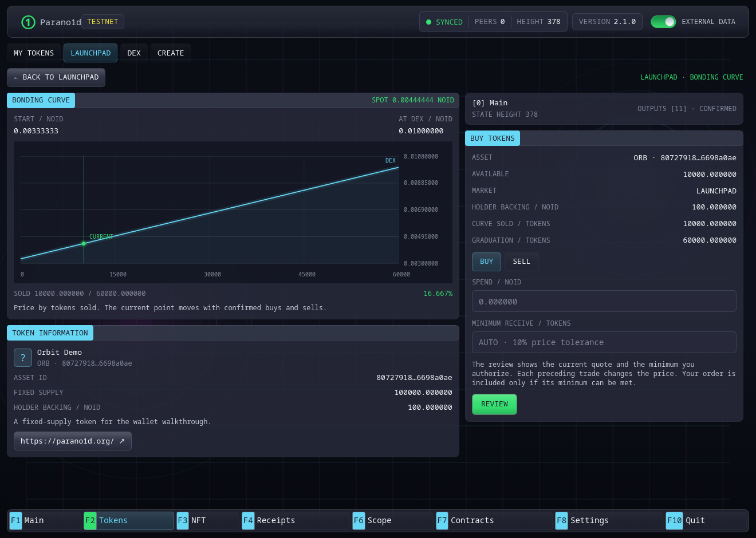This screenshot has height=538, width=756.
Task: Open the https://parano1d.org/ link
Action: [73, 441]
